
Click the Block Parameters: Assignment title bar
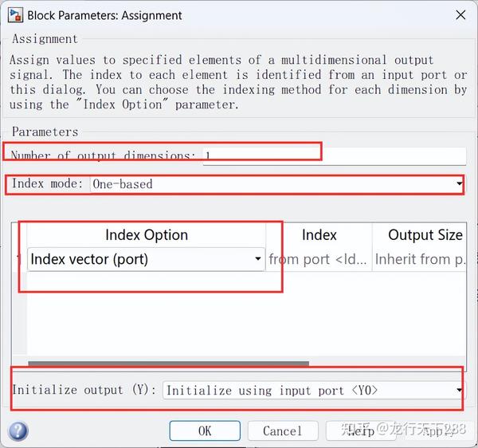[239, 14]
